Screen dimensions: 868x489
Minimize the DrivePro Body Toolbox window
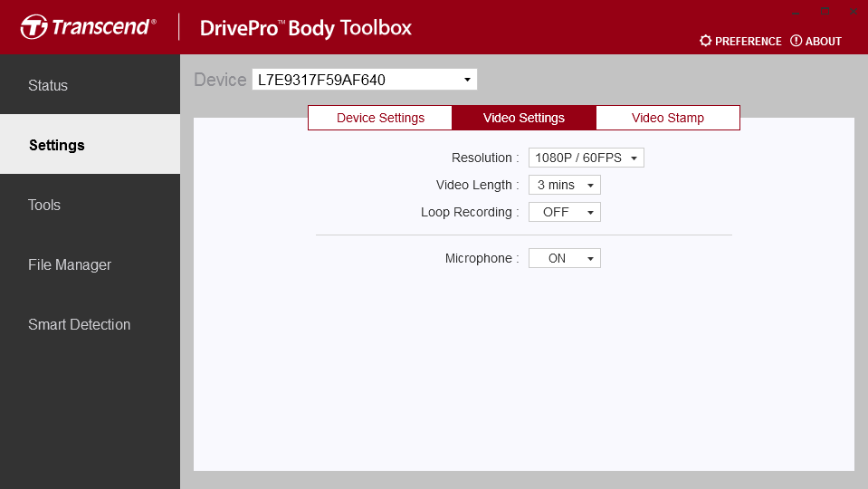click(796, 12)
